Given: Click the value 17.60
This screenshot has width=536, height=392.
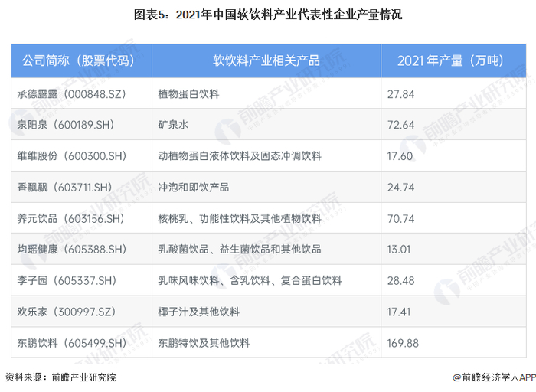Looking at the screenshot, I should tap(400, 156).
